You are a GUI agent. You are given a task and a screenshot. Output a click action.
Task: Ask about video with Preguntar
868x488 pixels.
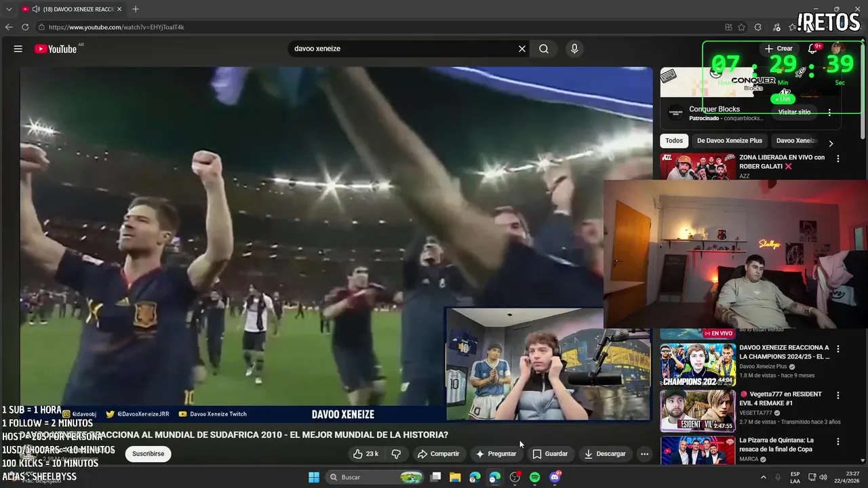pos(496,453)
